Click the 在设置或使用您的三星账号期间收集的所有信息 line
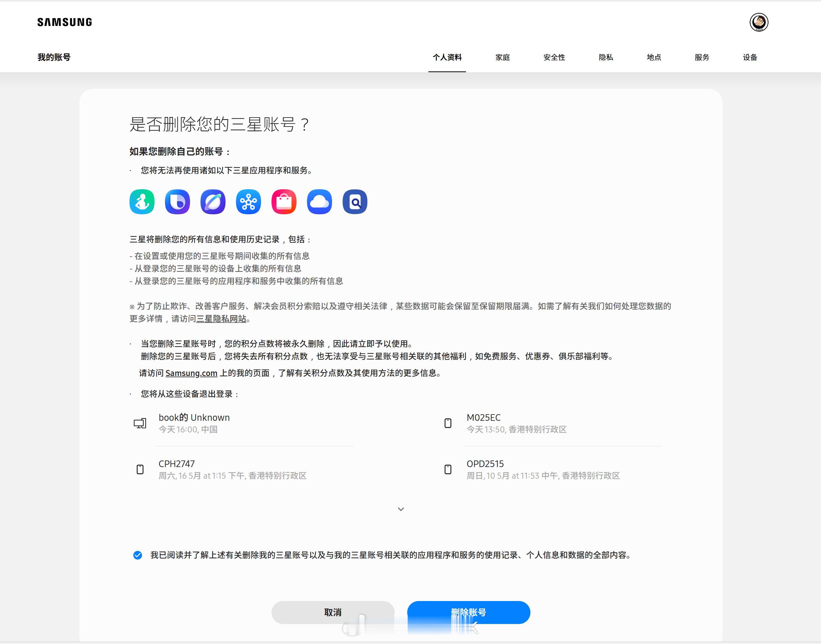 click(x=219, y=256)
